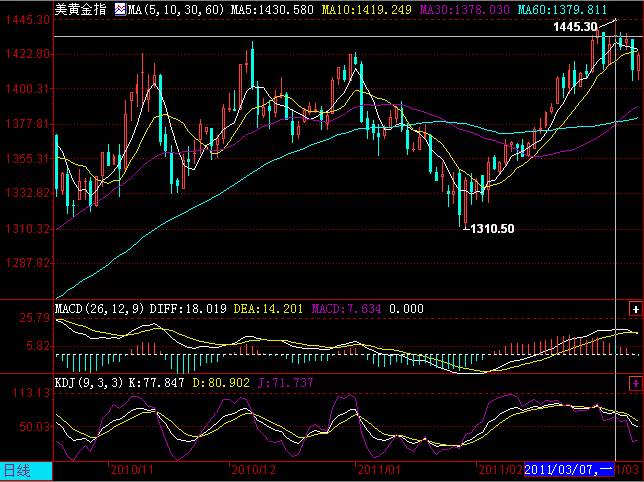Click the 5.82 MACD axis label
Screen dimensions: 644x482
coord(38,346)
